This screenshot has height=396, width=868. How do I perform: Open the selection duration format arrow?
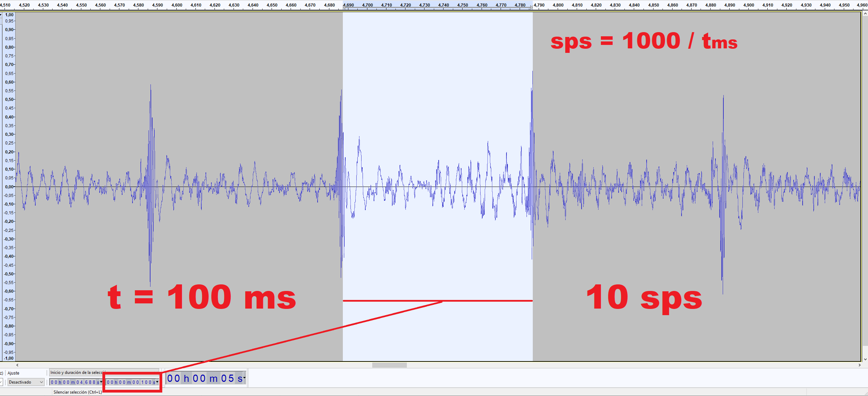(157, 382)
